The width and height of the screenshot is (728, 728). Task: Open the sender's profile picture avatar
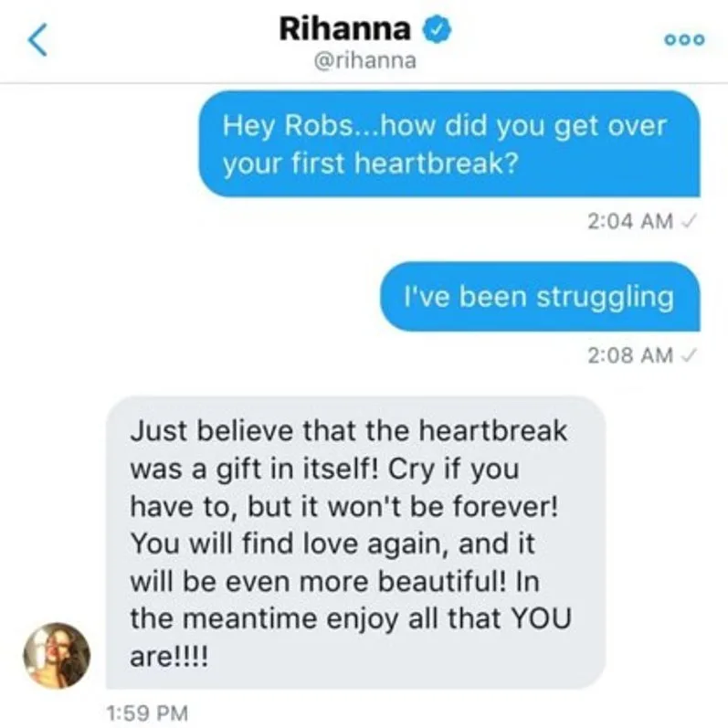57,655
